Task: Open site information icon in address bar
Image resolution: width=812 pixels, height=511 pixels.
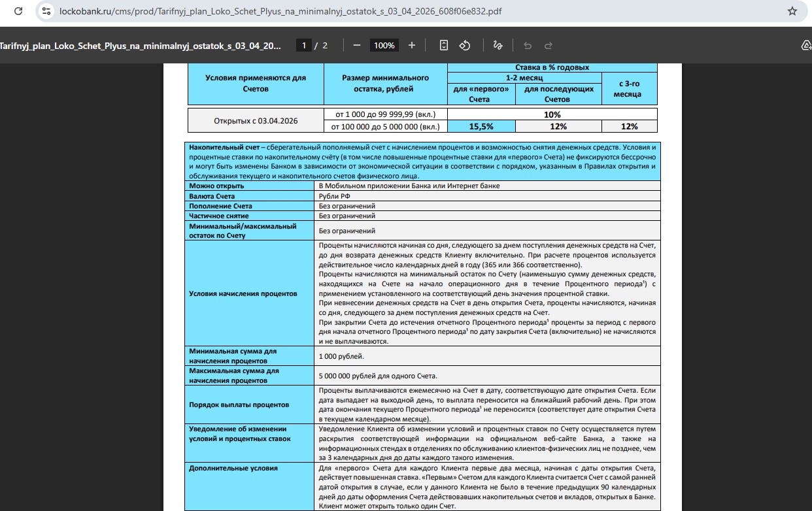Action: [x=45, y=11]
